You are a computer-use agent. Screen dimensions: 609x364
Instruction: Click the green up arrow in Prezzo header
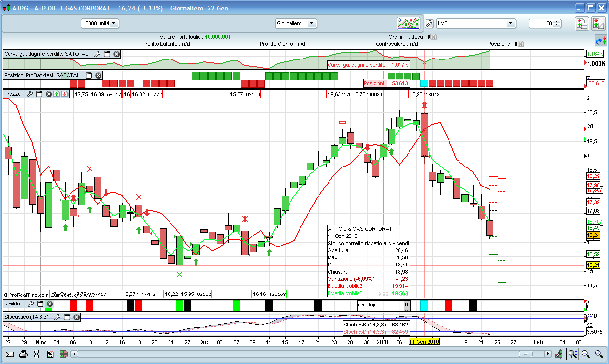56,94
